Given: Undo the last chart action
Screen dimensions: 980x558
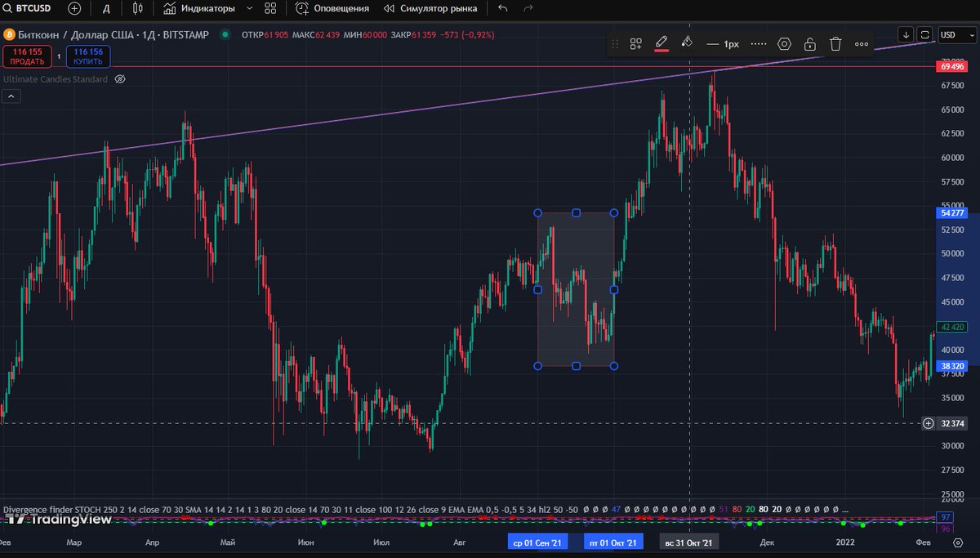Looking at the screenshot, I should tap(502, 8).
